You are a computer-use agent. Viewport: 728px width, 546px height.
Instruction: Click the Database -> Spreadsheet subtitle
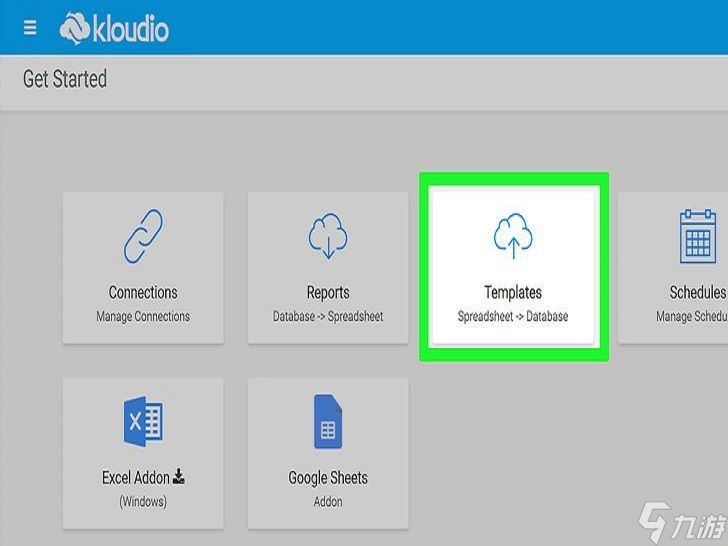tap(328, 317)
